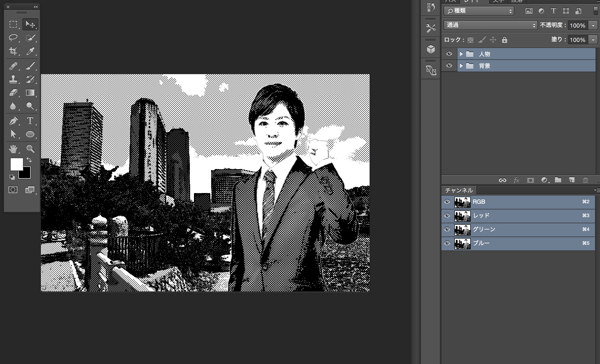Viewport: 600px width, 364px height.
Task: Lock all with padlock icon
Action: tap(504, 40)
